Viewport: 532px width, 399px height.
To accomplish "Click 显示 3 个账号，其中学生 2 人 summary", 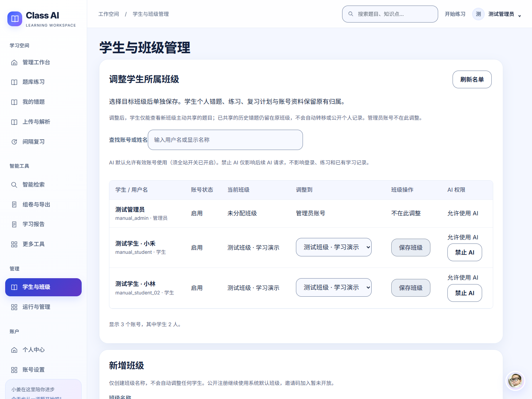I will [145, 324].
